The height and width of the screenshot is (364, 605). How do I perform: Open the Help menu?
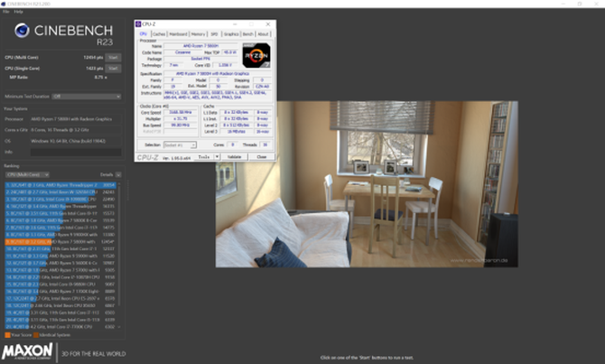19,12
